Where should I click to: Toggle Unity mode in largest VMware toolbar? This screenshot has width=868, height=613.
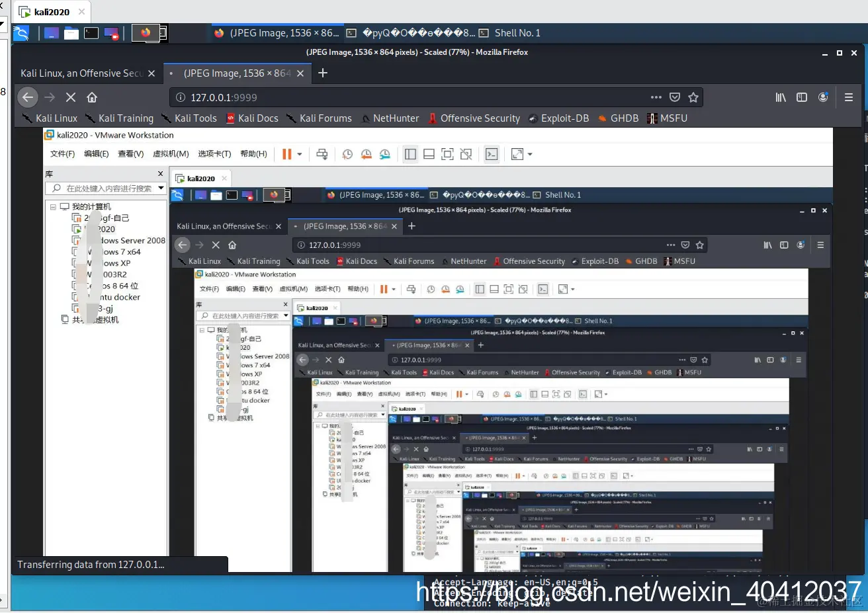click(466, 154)
